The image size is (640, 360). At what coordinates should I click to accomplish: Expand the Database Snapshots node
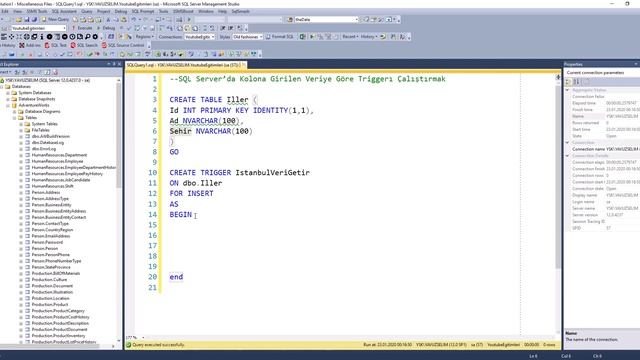tap(8, 99)
